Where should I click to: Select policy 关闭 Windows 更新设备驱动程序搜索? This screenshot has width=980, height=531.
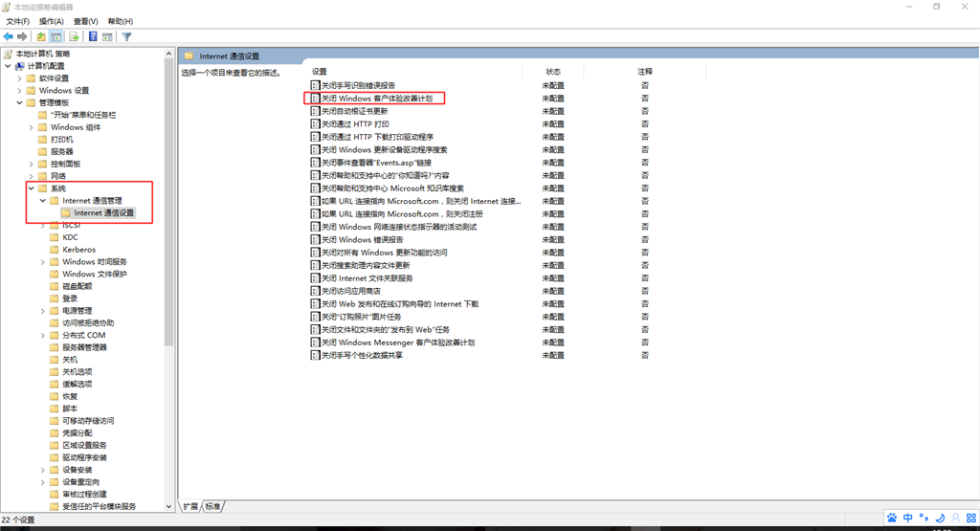(x=385, y=150)
